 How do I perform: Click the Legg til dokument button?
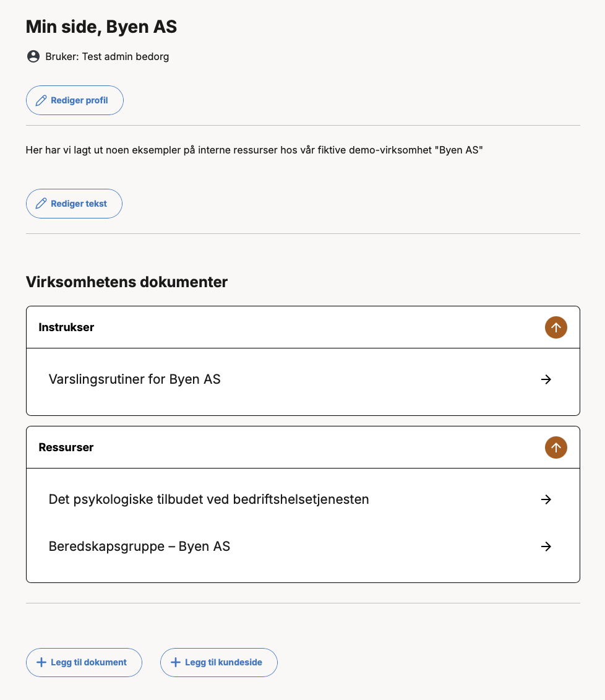[x=84, y=662]
